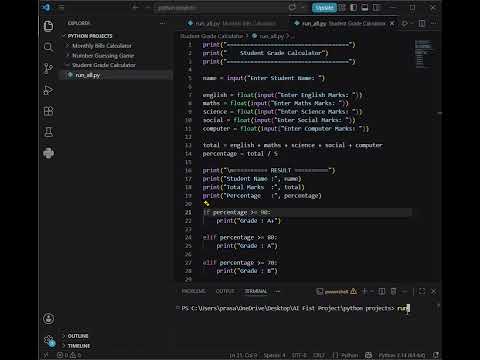
Task: Toggle the bottom panel layout icon
Action: coord(365,7)
